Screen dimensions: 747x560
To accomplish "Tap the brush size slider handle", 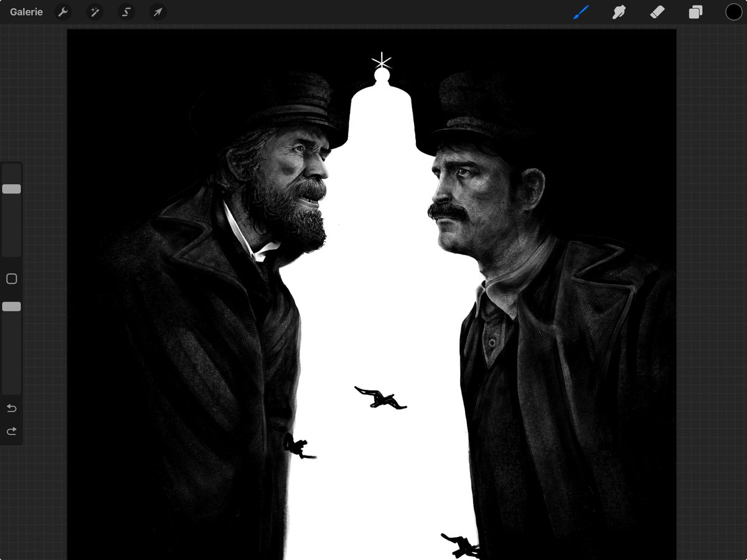I will pyautogui.click(x=11, y=189).
